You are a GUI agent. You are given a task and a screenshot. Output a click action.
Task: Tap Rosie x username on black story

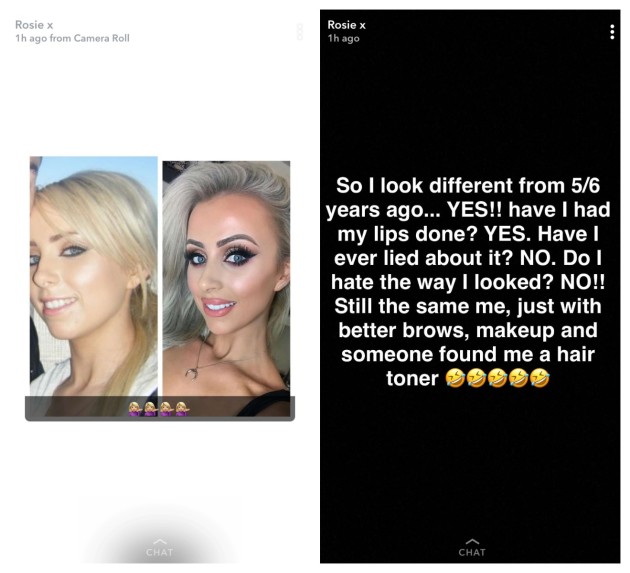pos(346,25)
